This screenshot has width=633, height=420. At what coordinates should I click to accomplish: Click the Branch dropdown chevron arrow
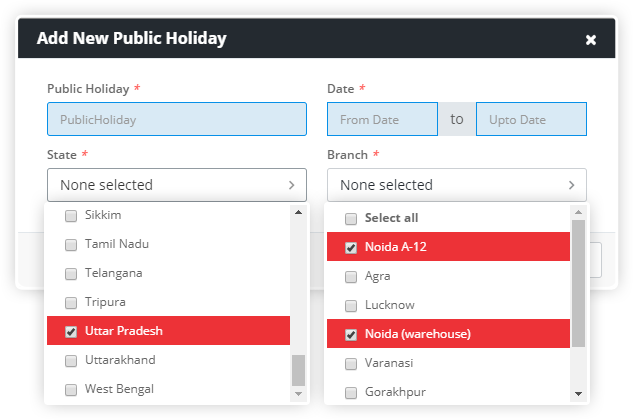pyautogui.click(x=571, y=185)
